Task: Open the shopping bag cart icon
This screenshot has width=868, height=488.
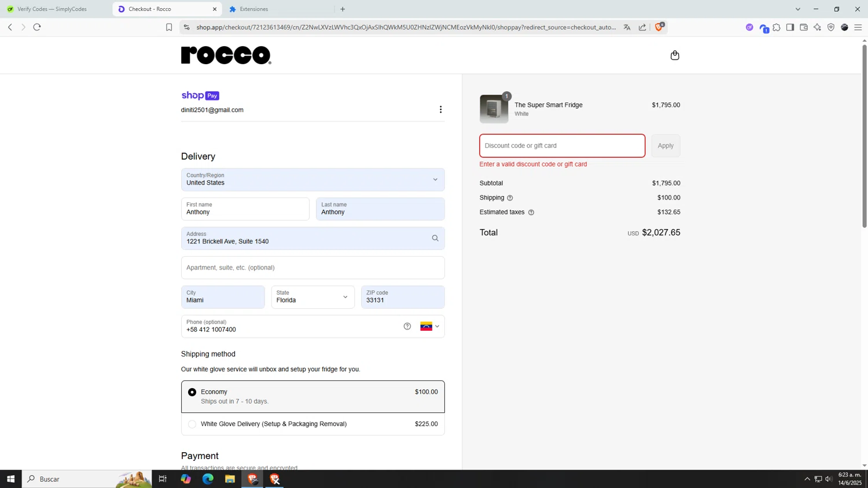Action: (x=674, y=56)
